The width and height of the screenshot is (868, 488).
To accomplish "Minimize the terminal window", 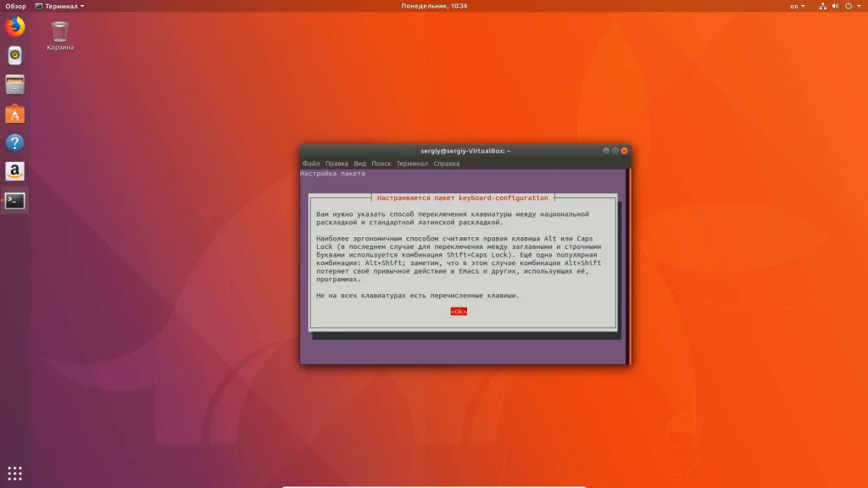I will (605, 151).
